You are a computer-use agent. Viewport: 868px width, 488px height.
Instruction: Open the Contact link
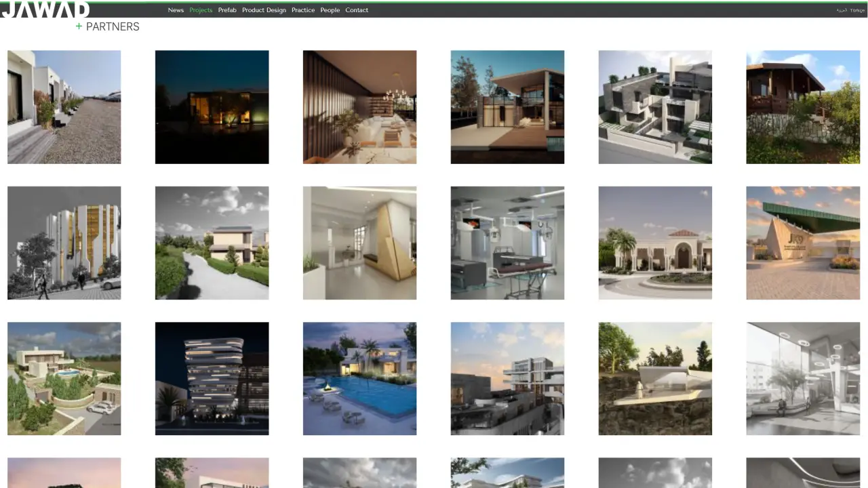[357, 10]
